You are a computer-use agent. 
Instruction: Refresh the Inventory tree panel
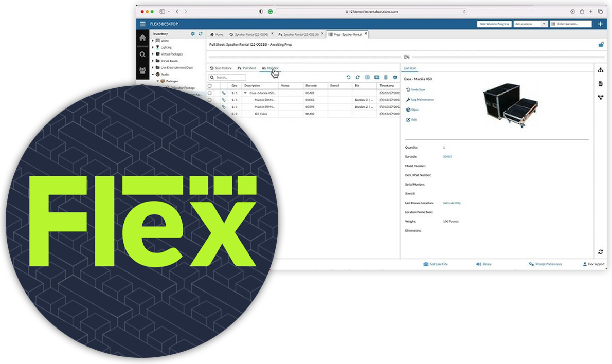coord(201,34)
